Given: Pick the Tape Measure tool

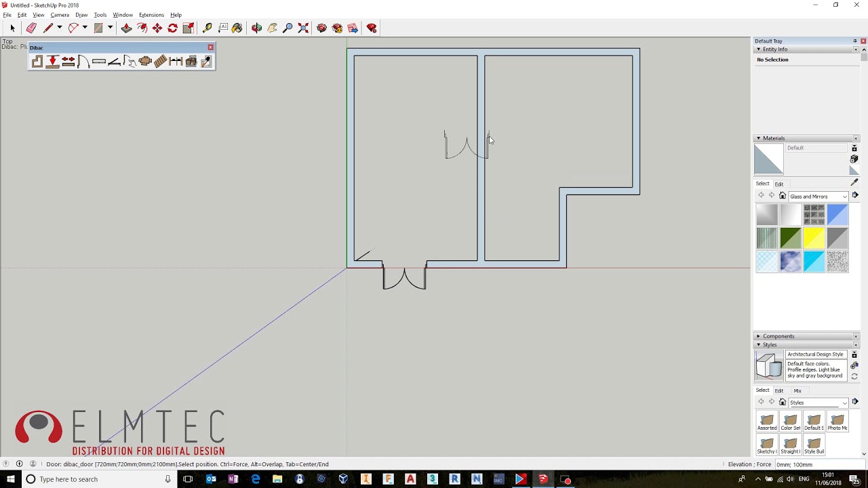Looking at the screenshot, I should [208, 28].
